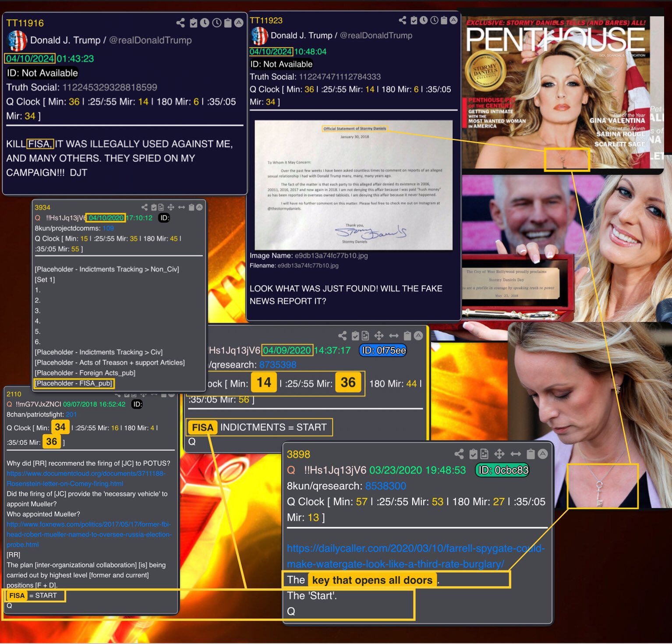Collapse the 04/09/2020 post with up-arrow circle
Image resolution: width=672 pixels, height=644 pixels.
coord(418,336)
